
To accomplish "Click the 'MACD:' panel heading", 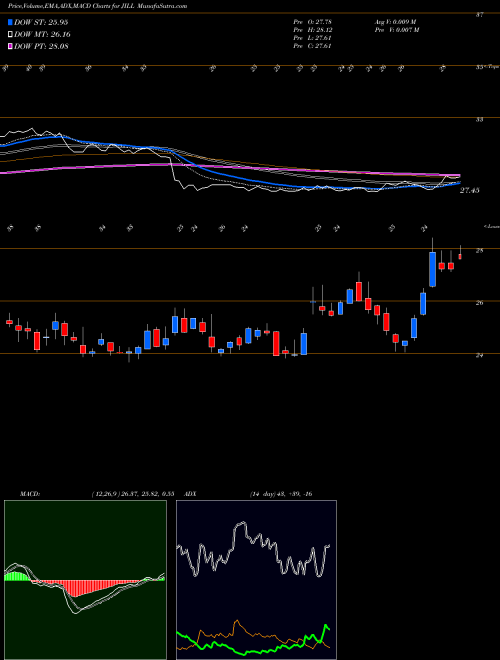I will pos(29,494).
